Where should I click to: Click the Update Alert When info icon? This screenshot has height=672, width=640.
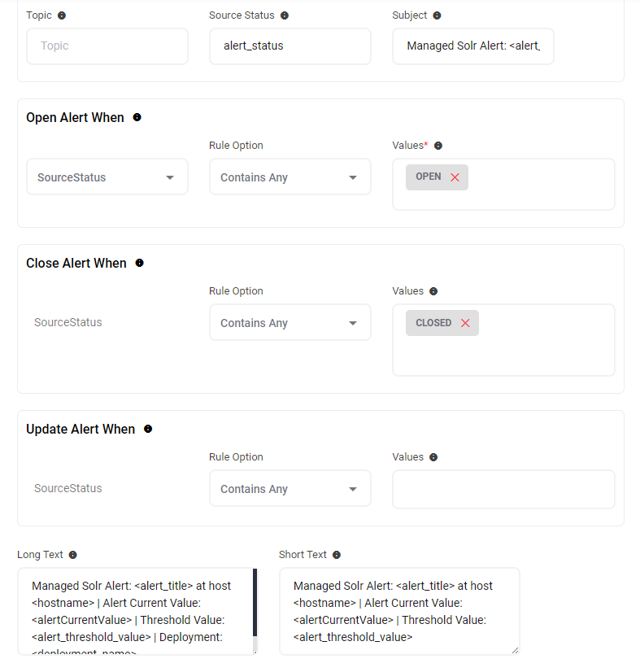147,429
